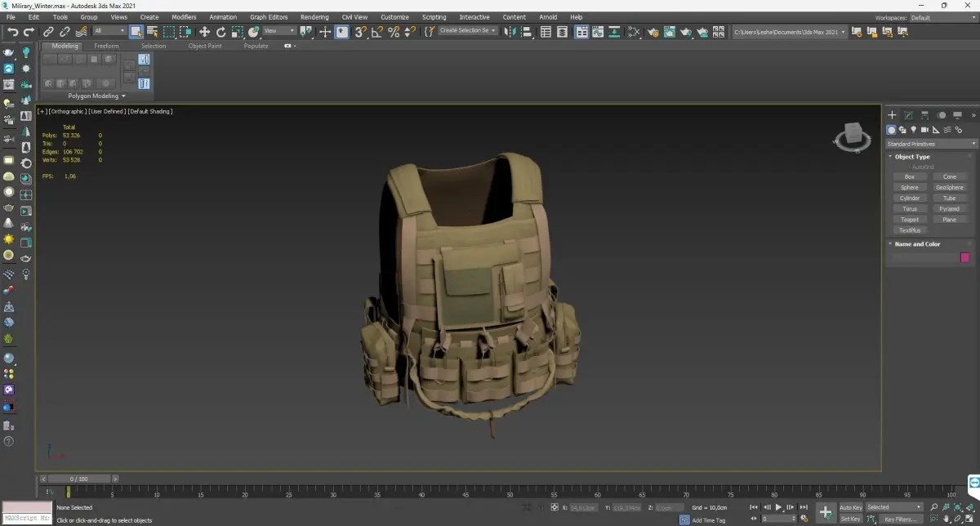980x526 pixels.
Task: Switch to the Object Paint ribbon tab
Action: click(x=205, y=46)
